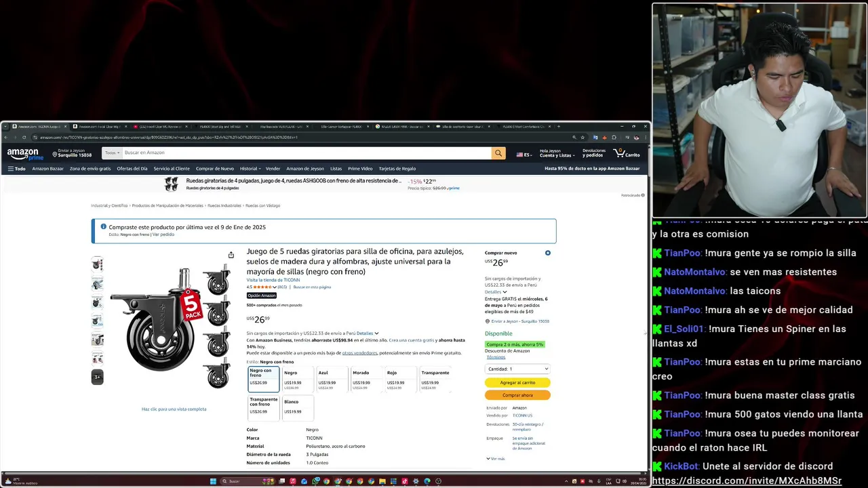
Task: Open File Explorer from taskbar
Action: click(x=382, y=481)
